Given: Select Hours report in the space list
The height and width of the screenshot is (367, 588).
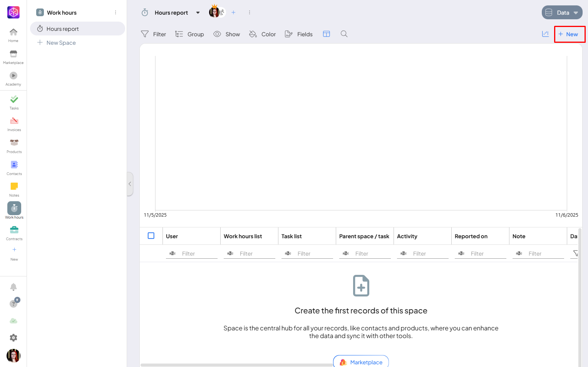Looking at the screenshot, I should tap(62, 29).
